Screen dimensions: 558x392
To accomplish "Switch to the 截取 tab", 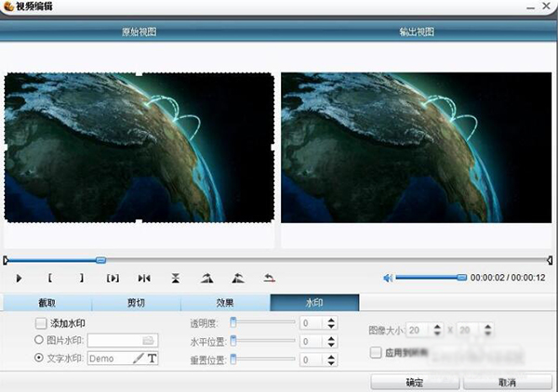I will pyautogui.click(x=47, y=303).
